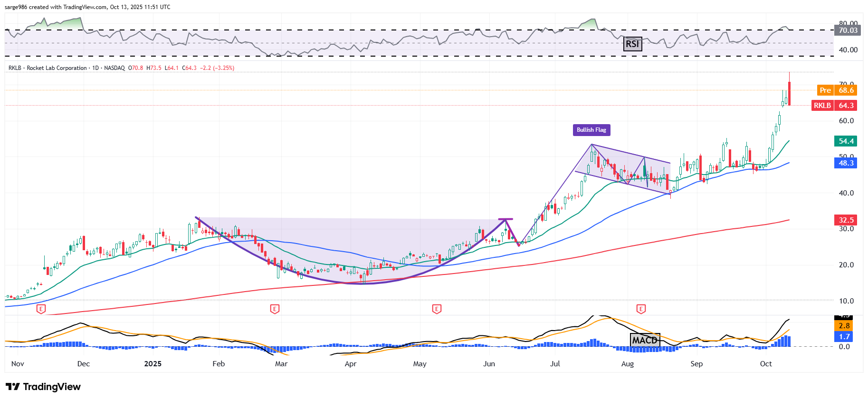The height and width of the screenshot is (401, 868).
Task: Select the blue 48.3 moving average tag
Action: click(846, 163)
